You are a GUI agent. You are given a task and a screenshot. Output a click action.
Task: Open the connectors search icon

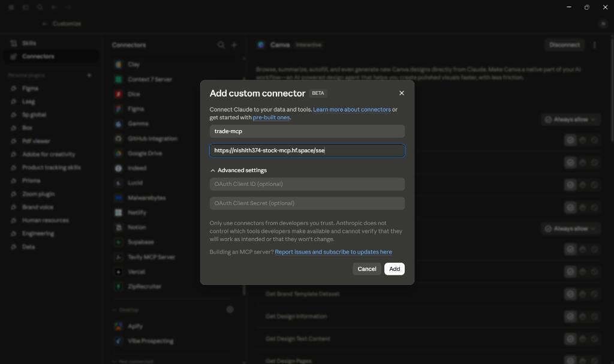tap(221, 44)
